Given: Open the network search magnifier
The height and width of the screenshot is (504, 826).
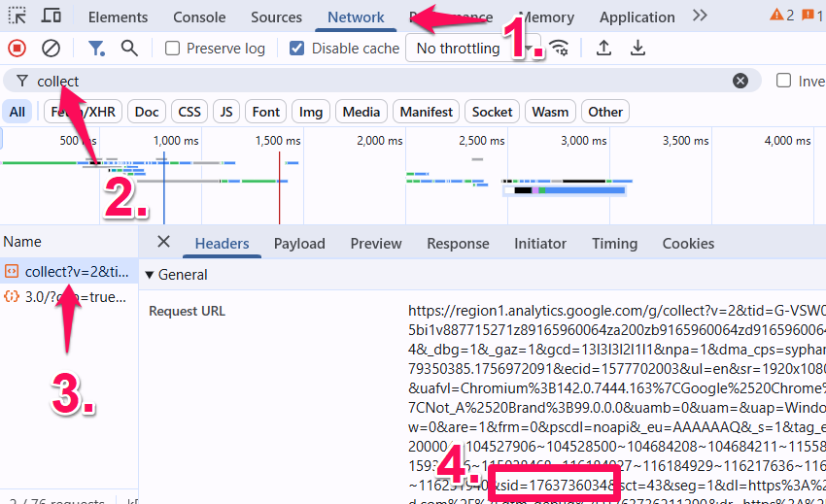Looking at the screenshot, I should tap(129, 49).
